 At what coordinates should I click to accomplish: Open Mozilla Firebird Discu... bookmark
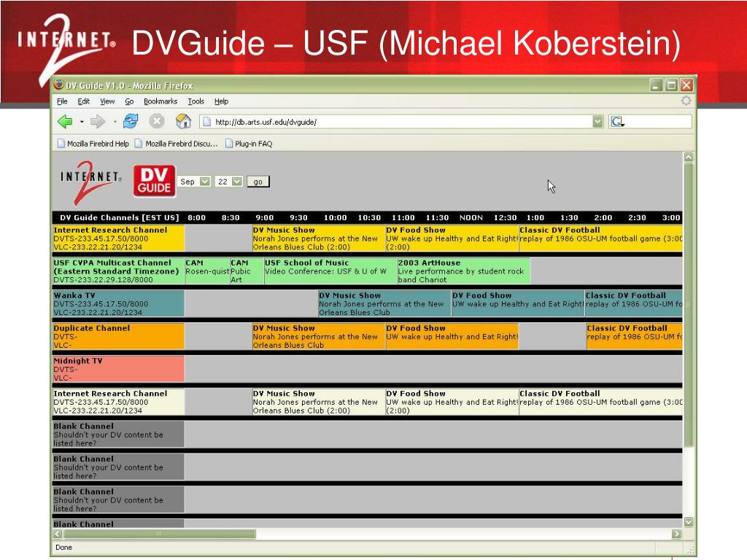pyautogui.click(x=176, y=144)
